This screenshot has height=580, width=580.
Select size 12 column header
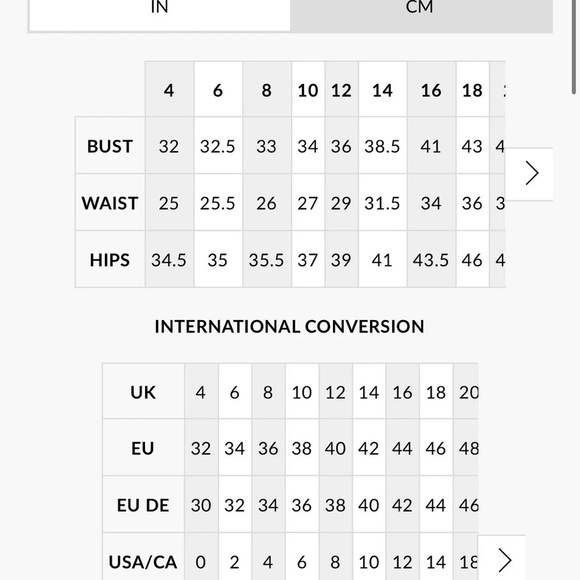tap(341, 89)
